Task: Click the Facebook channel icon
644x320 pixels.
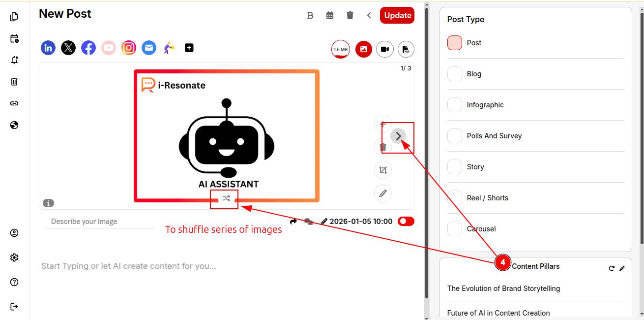Action: [88, 48]
